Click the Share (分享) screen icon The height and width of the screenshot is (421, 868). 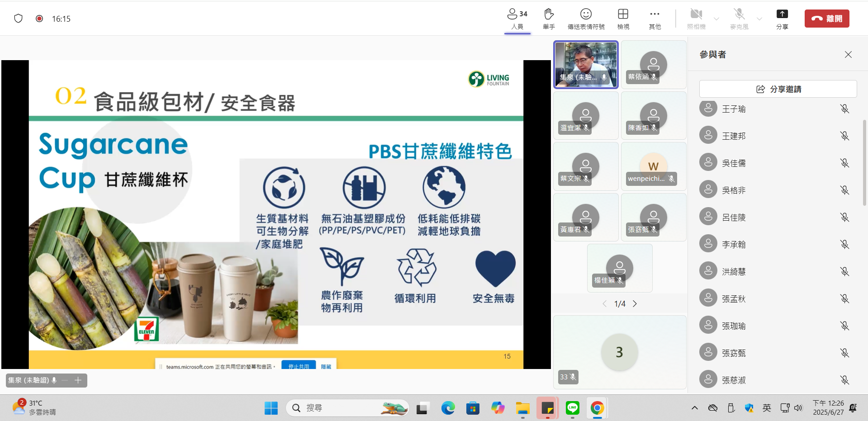pos(782,19)
